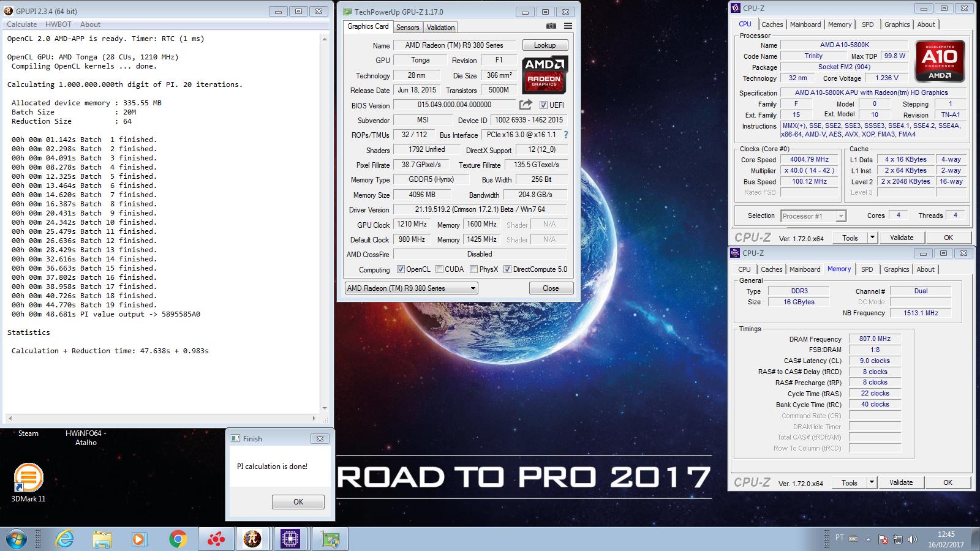Open the Windows Start menu orb
The height and width of the screenshot is (551, 980).
(17, 539)
